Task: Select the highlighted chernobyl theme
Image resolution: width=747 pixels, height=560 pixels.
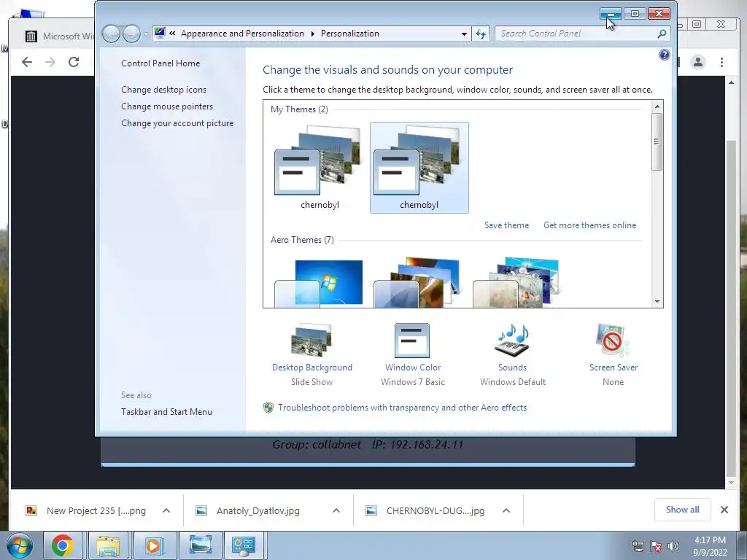Action: (x=419, y=168)
